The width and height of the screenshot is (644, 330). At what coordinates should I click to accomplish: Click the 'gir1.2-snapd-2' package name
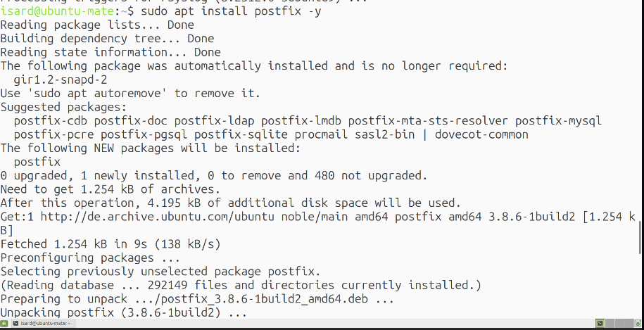point(61,80)
